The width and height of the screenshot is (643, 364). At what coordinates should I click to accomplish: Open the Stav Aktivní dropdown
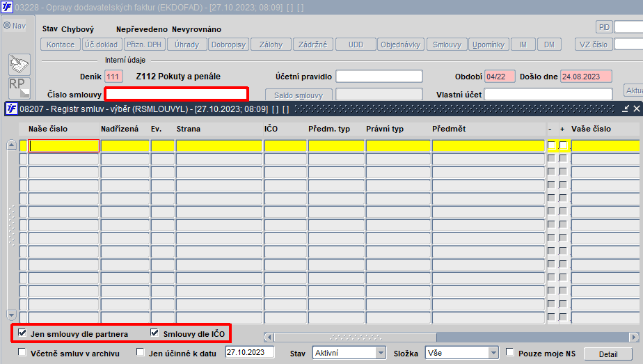tap(381, 353)
